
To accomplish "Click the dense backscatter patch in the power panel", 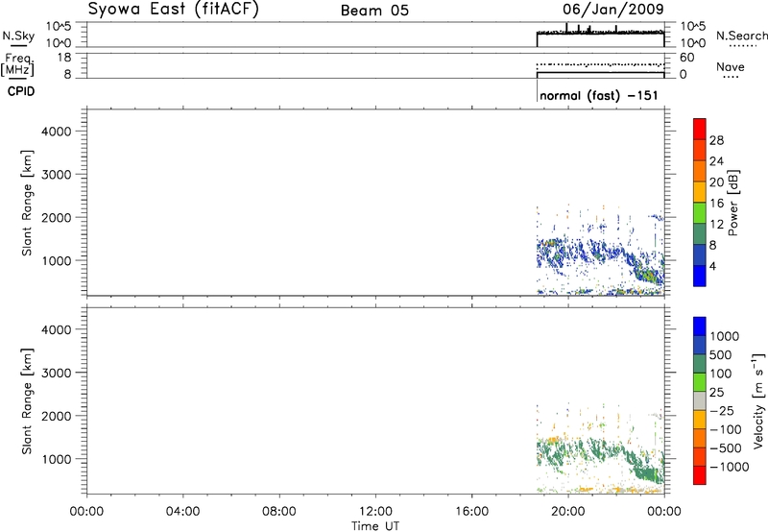I will (x=647, y=276).
